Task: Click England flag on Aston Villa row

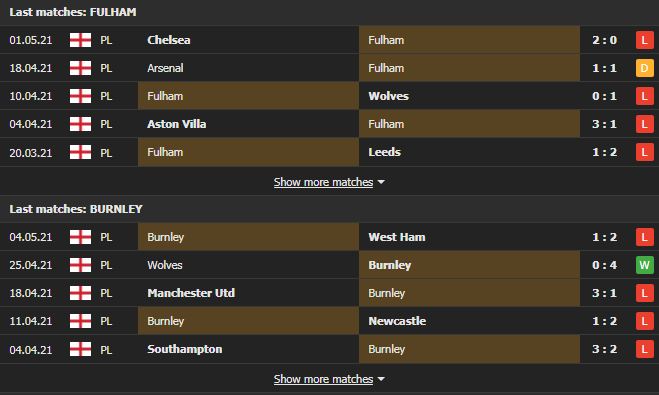Action: pyautogui.click(x=80, y=124)
